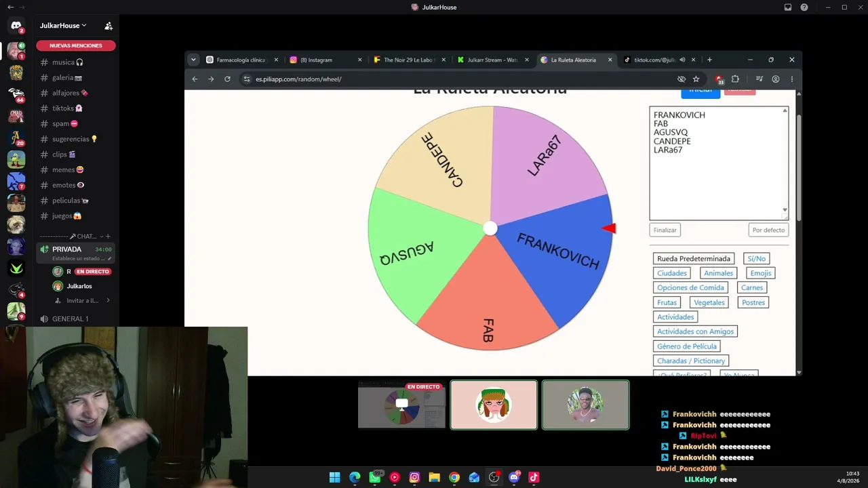Open the Windows Start menu
This screenshot has width=868, height=488.
[x=334, y=477]
